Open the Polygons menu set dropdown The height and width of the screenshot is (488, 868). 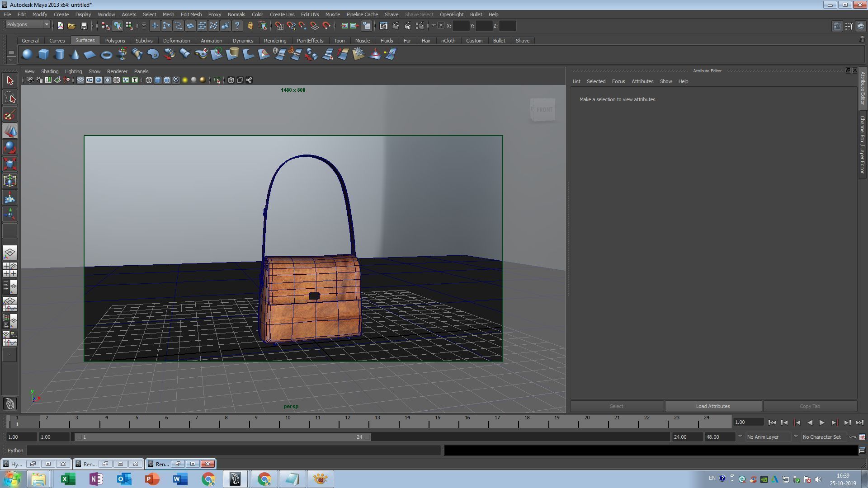(x=27, y=25)
